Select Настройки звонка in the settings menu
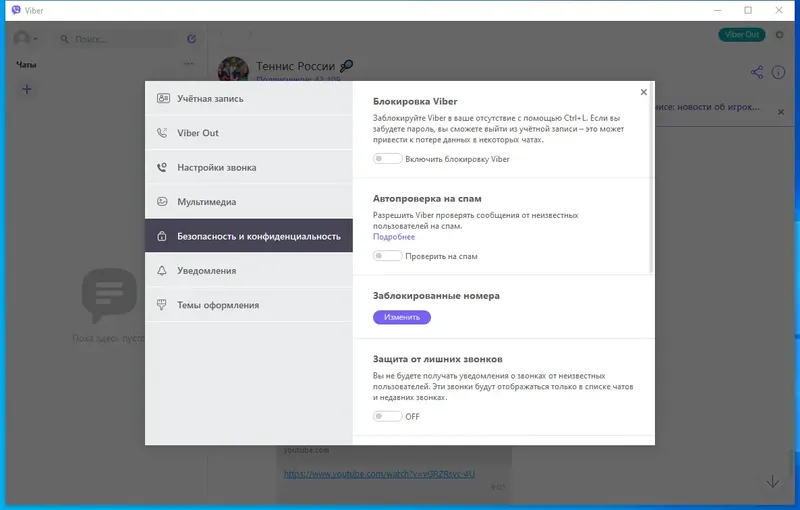800x510 pixels. [248, 167]
